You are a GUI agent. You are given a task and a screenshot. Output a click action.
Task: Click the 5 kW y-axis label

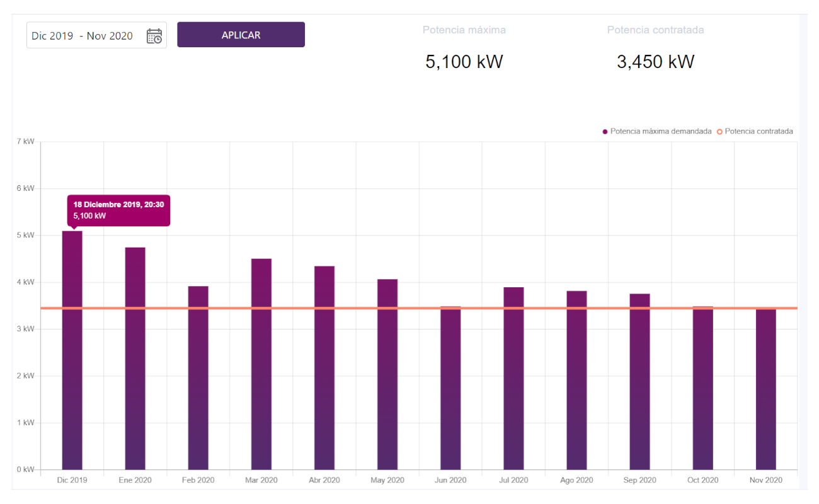(x=26, y=235)
